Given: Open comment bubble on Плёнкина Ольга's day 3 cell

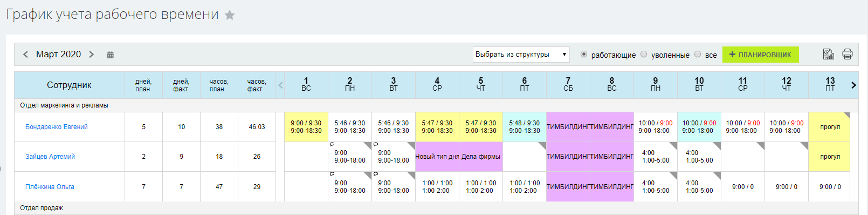Looking at the screenshot, I should (375, 174).
